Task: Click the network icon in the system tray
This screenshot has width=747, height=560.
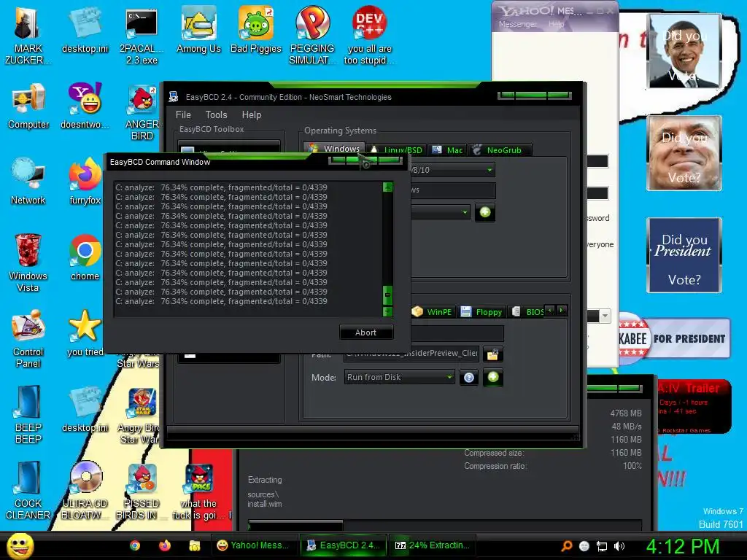Action: point(602,546)
